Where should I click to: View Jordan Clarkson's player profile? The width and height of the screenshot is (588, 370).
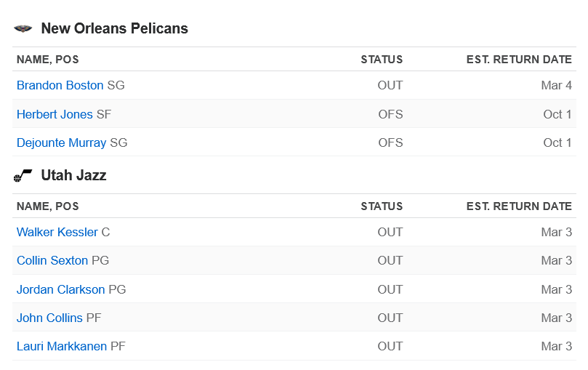(x=61, y=289)
